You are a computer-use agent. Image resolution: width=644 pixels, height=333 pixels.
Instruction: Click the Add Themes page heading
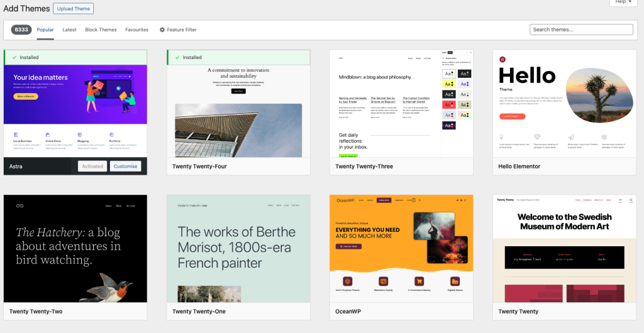26,8
